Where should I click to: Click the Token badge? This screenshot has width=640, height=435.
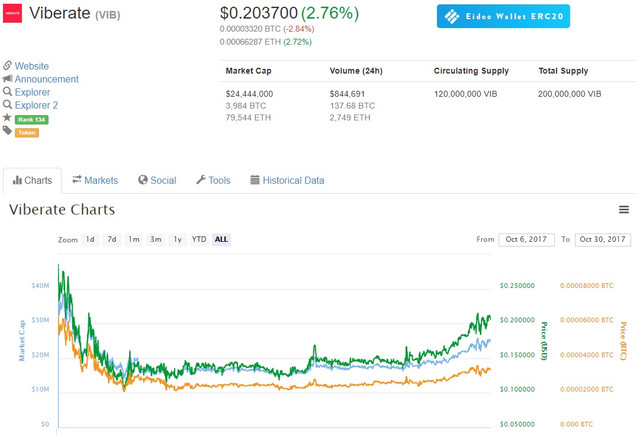(x=27, y=133)
